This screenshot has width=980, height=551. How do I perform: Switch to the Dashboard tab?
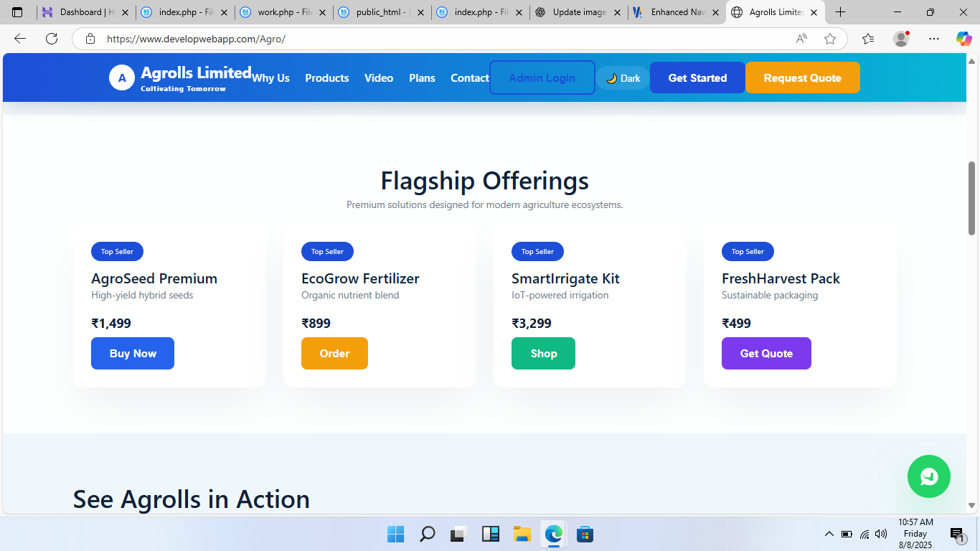tap(81, 12)
